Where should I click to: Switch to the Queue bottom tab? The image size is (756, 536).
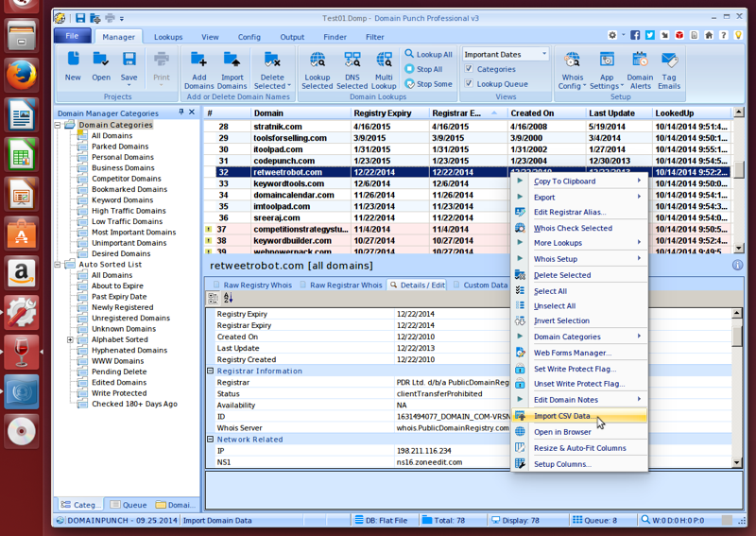[x=129, y=505]
